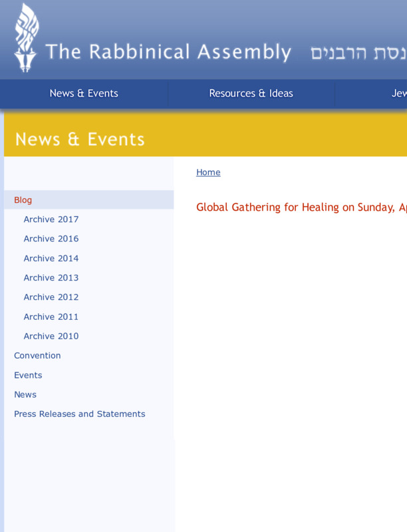Go to the Events section
Screen dimensions: 407x532
pos(28,375)
